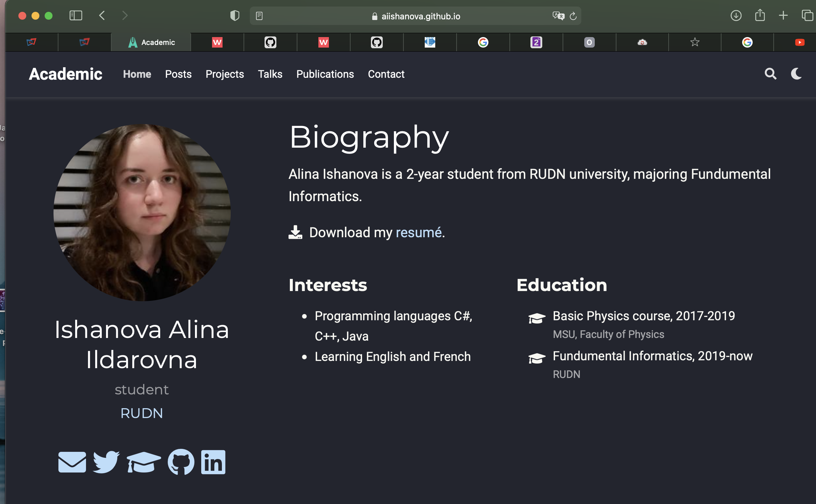Open the privacy report shield icon
Viewport: 816px width, 504px height.
pos(235,15)
